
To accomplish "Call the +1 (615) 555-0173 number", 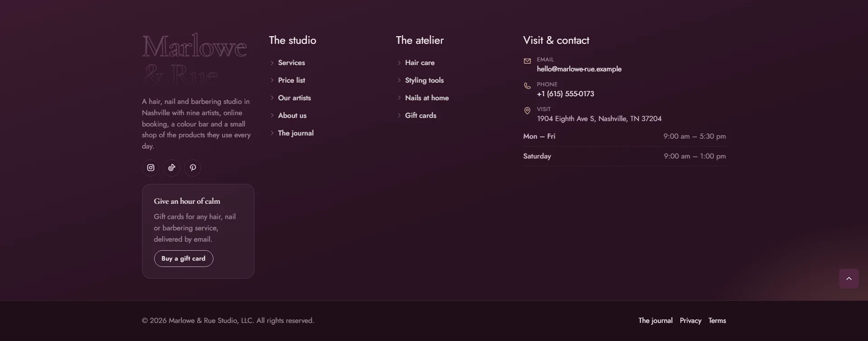I will pyautogui.click(x=566, y=94).
